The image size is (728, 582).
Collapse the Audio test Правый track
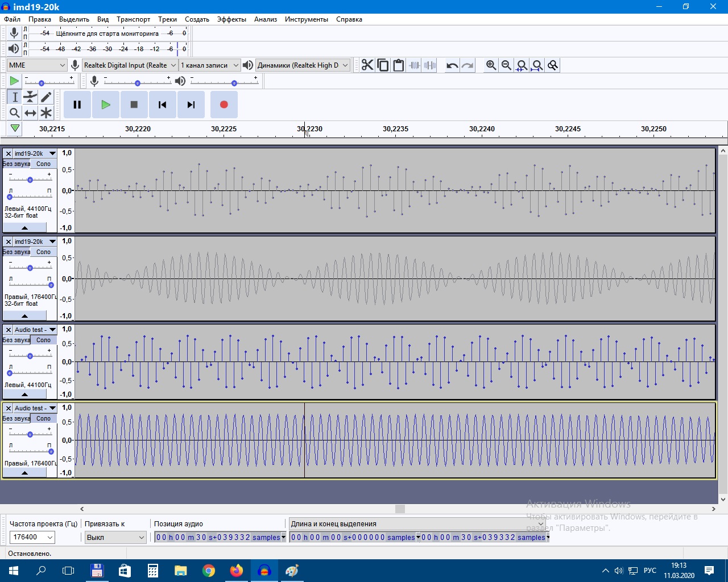pos(24,473)
